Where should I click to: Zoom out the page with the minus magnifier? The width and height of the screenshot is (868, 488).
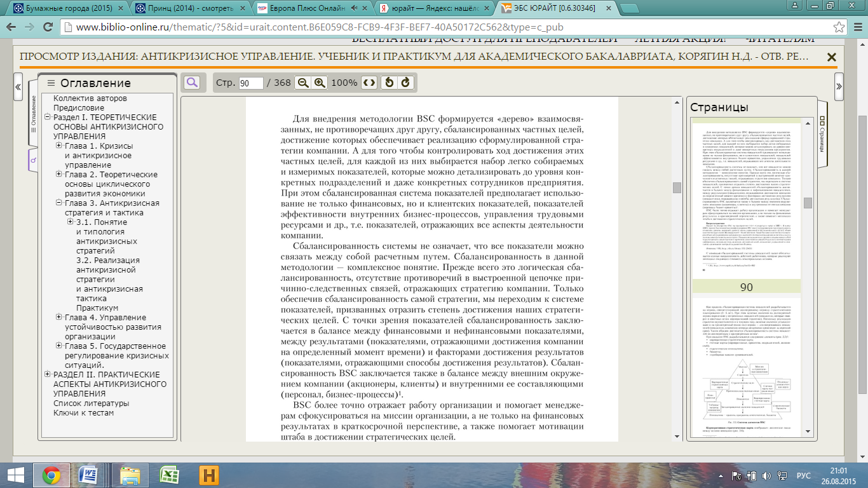point(304,83)
